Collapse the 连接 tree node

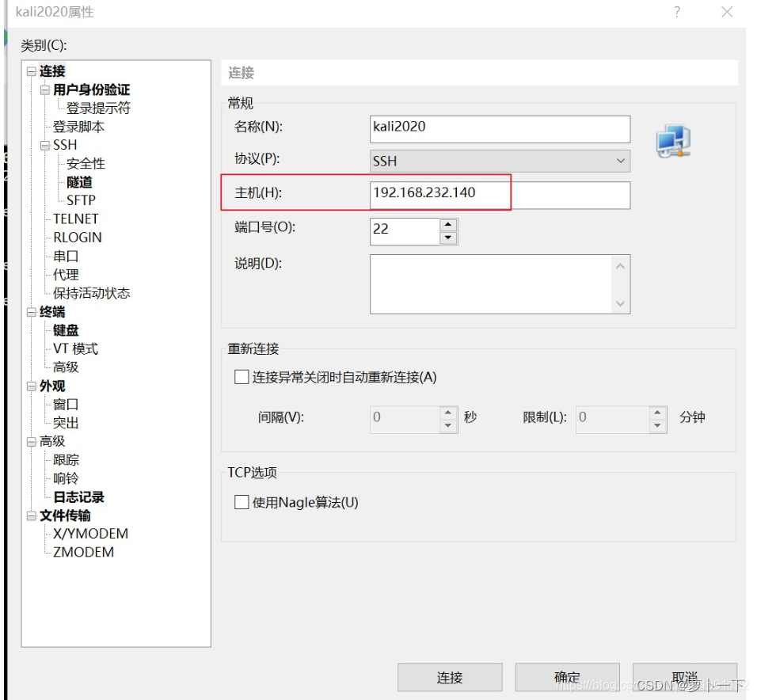[32, 71]
